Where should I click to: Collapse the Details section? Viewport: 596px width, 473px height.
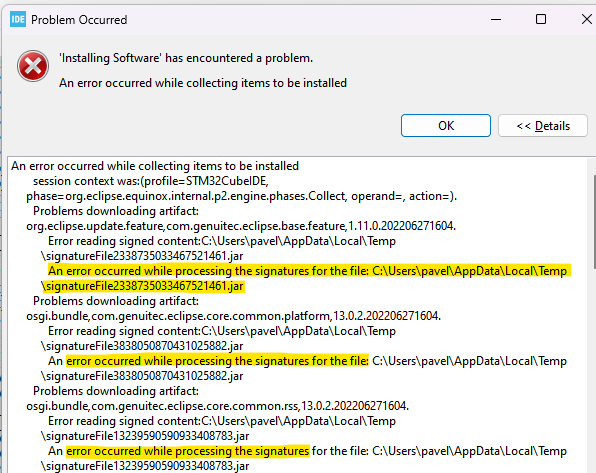(543, 125)
